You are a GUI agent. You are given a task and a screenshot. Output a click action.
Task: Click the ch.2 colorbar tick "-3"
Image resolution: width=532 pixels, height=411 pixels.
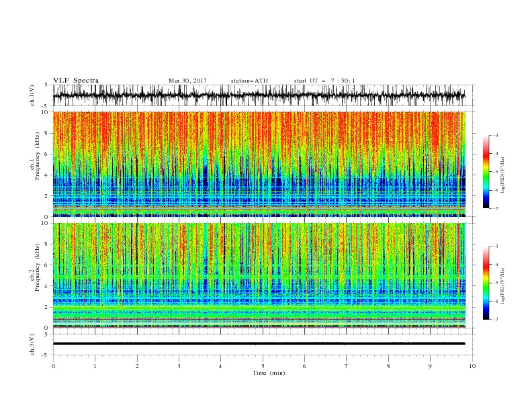click(496, 246)
